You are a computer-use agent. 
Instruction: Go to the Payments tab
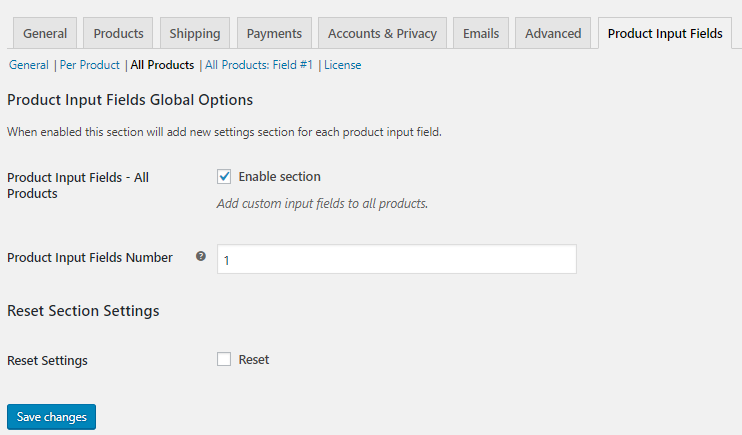click(274, 33)
